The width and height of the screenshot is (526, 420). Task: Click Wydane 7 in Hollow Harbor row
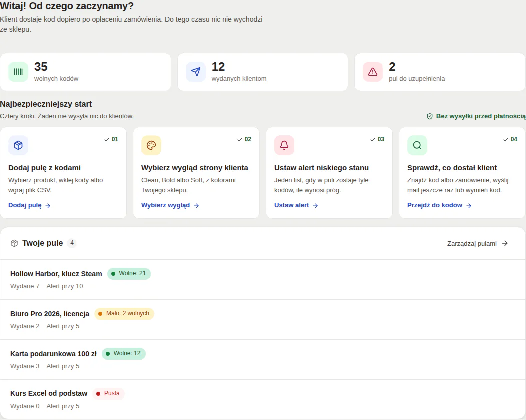[x=25, y=286]
